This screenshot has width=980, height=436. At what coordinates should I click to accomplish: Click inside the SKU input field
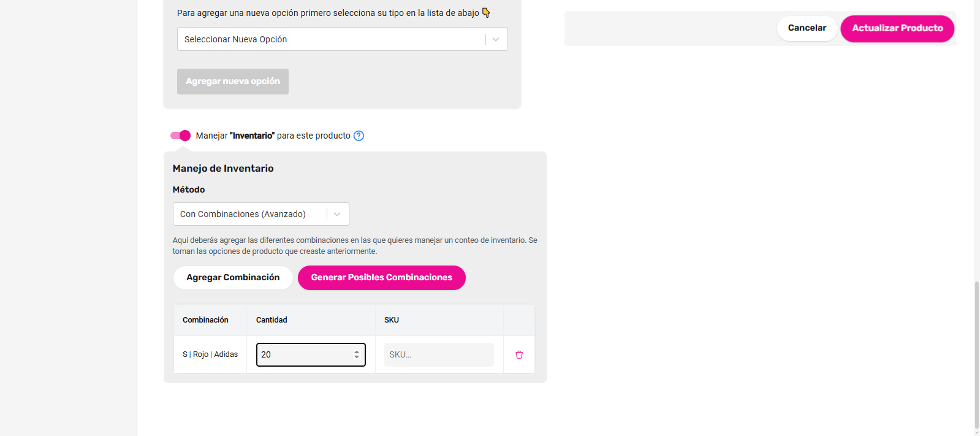pos(438,354)
